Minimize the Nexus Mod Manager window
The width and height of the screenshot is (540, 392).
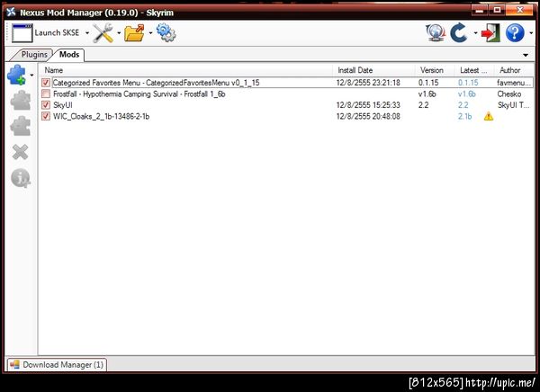(479, 10)
